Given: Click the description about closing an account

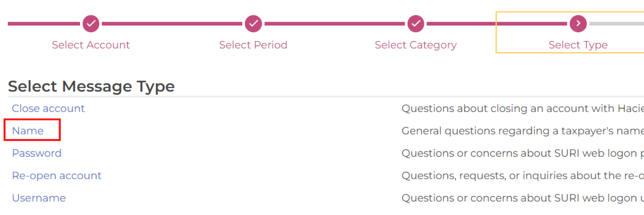Looking at the screenshot, I should tap(523, 109).
